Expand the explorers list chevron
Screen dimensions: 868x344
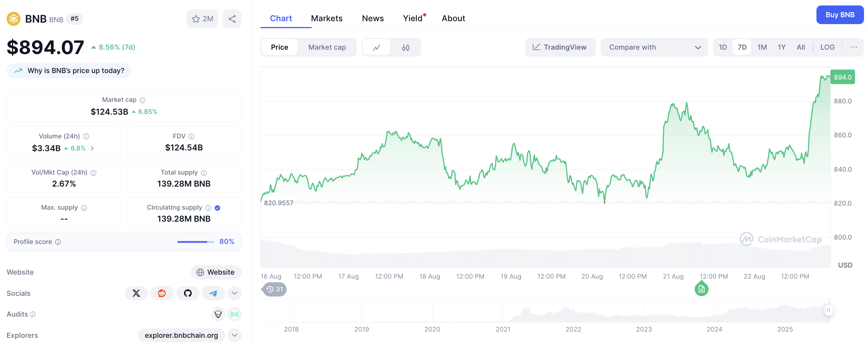click(234, 335)
